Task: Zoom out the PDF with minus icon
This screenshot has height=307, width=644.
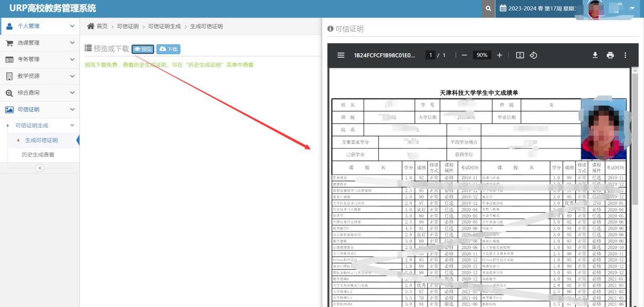Action: 464,55
